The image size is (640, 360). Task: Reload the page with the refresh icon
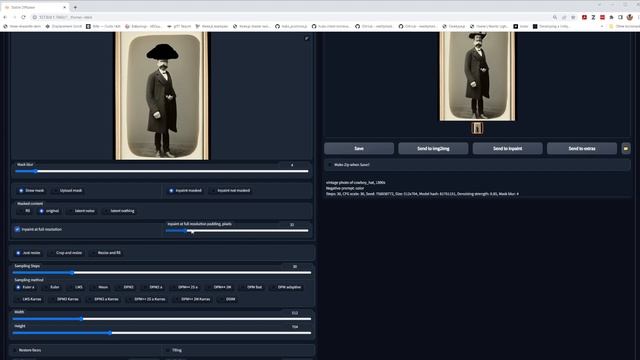[x=23, y=17]
